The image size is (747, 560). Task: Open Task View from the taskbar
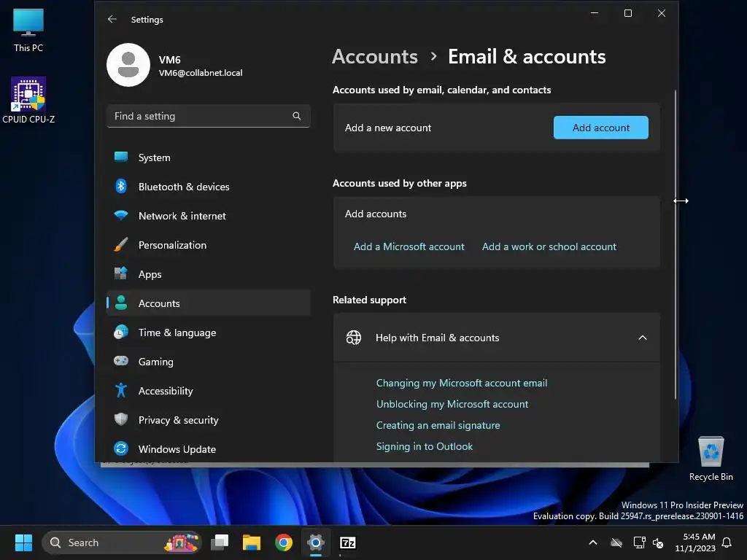click(220, 542)
